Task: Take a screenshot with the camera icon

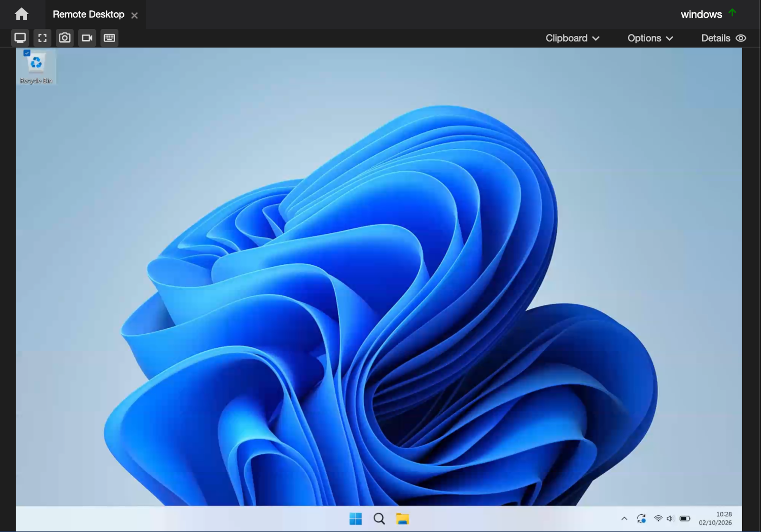Action: point(65,38)
